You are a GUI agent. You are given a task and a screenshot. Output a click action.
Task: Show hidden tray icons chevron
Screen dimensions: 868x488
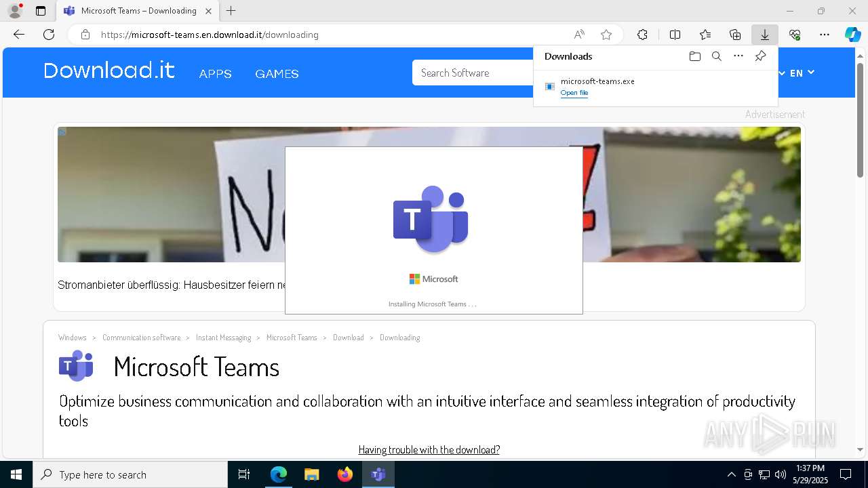[x=731, y=474]
